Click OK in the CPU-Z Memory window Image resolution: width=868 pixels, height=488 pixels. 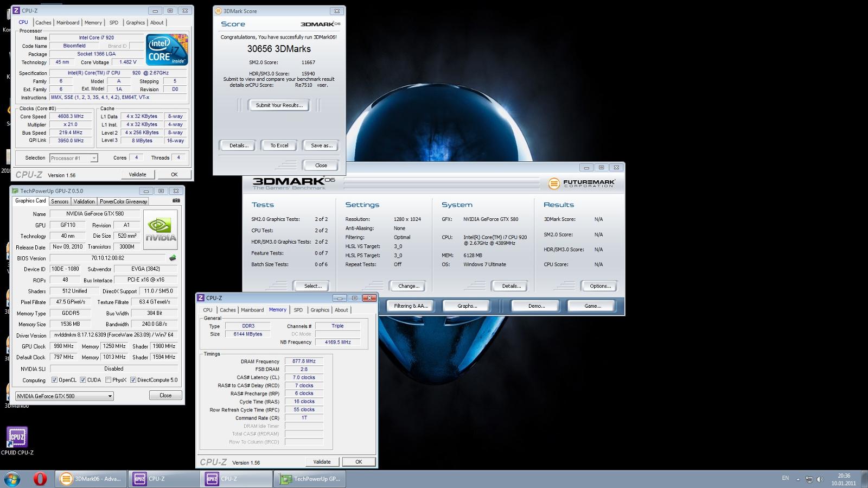[359, 461]
